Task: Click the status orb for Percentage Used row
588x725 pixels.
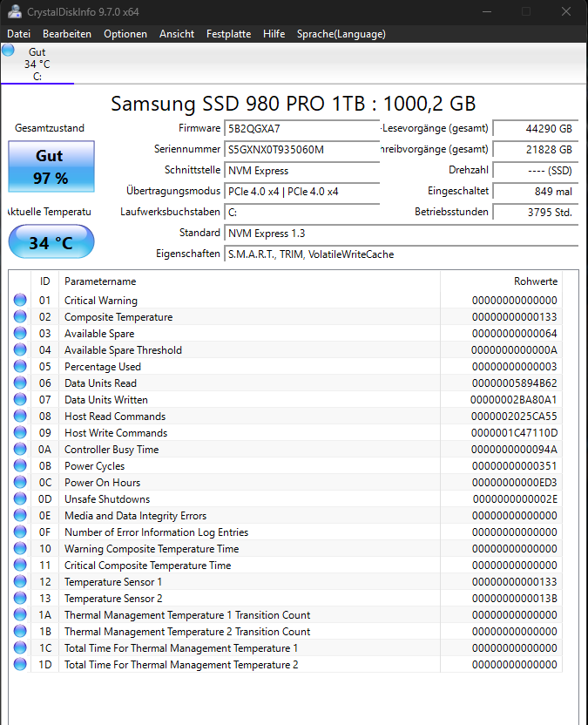Action: coord(20,366)
